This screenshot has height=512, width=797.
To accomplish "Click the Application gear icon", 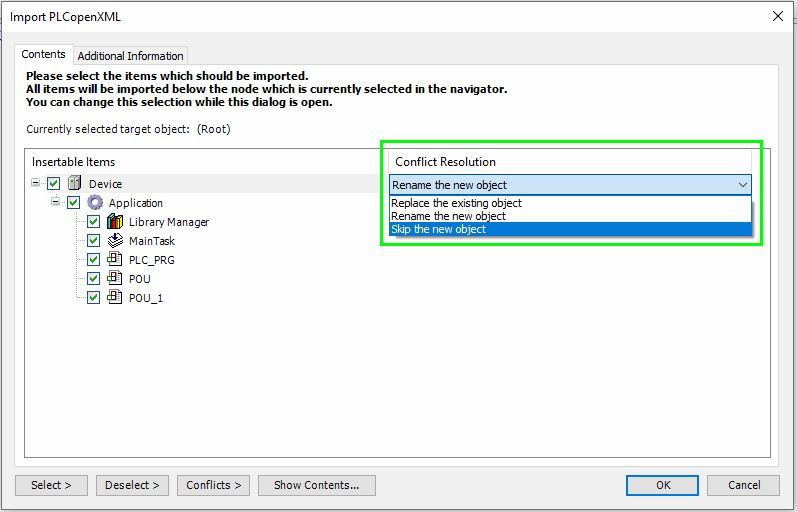I will [x=95, y=202].
